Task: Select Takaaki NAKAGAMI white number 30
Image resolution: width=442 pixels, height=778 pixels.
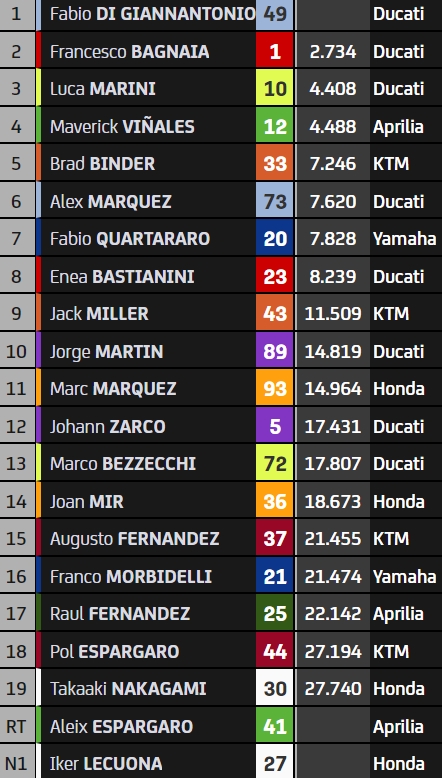Action: pyautogui.click(x=275, y=688)
